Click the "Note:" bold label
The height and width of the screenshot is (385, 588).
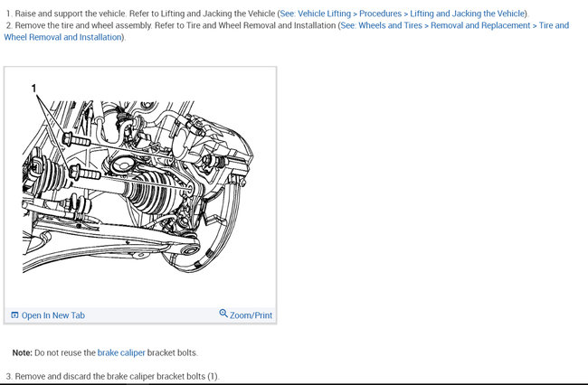point(22,352)
